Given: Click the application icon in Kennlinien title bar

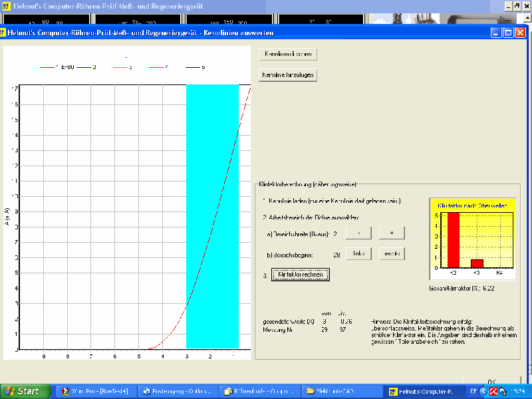Looking at the screenshot, I should point(5,33).
